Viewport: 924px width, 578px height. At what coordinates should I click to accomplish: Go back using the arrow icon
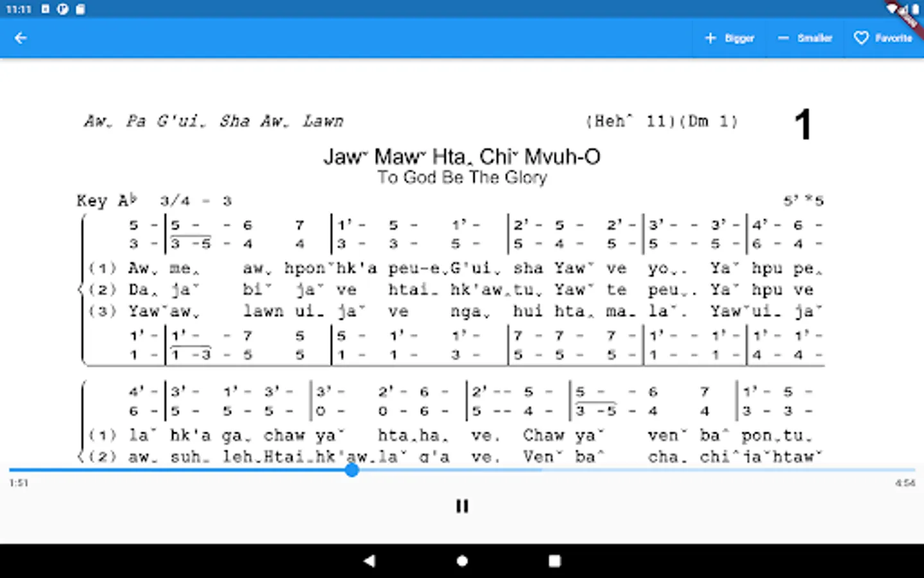coord(21,38)
